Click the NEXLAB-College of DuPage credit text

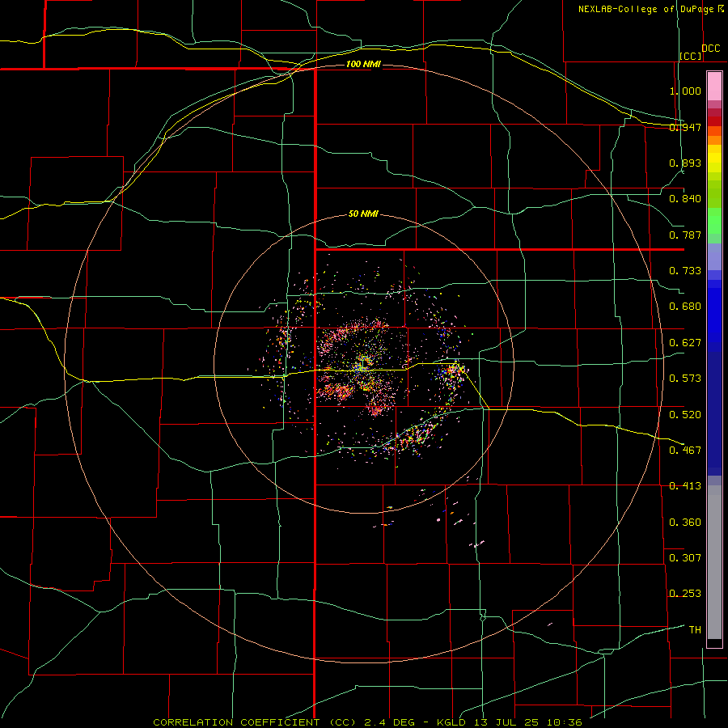tap(645, 9)
